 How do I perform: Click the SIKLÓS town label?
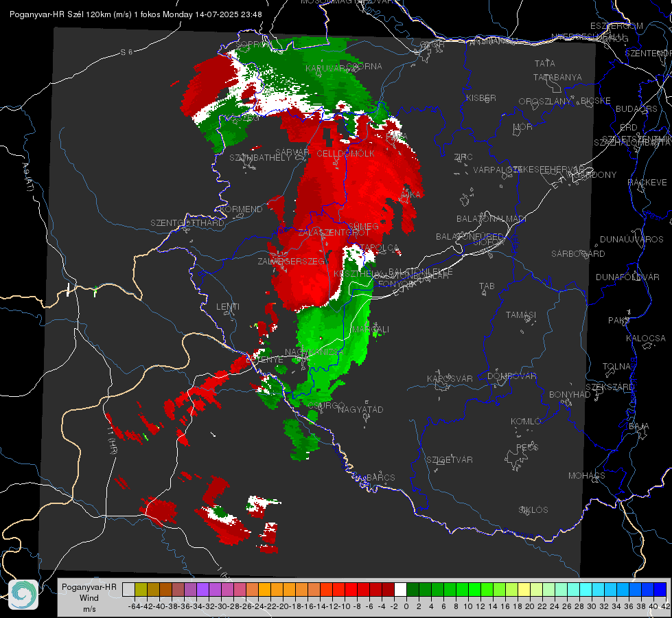533,510
